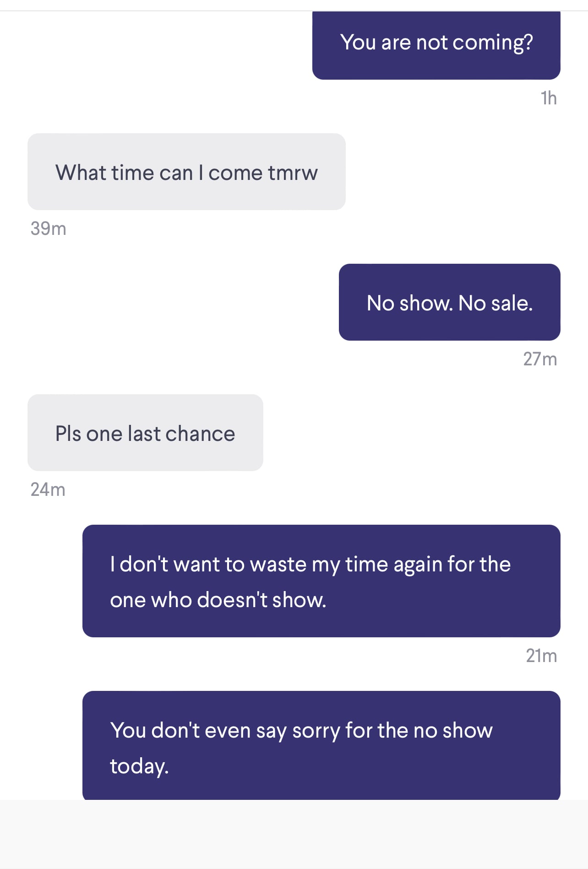The width and height of the screenshot is (588, 869).
Task: Tap the word "chance" in the received message
Action: click(x=200, y=434)
